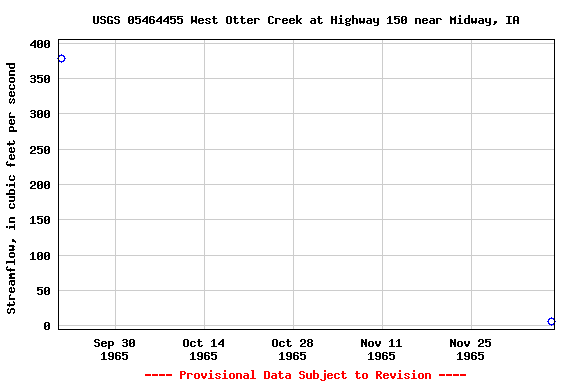Screen dimensions: 576x384
Task: Click the y-axis value 200
Action: [x=40, y=185]
